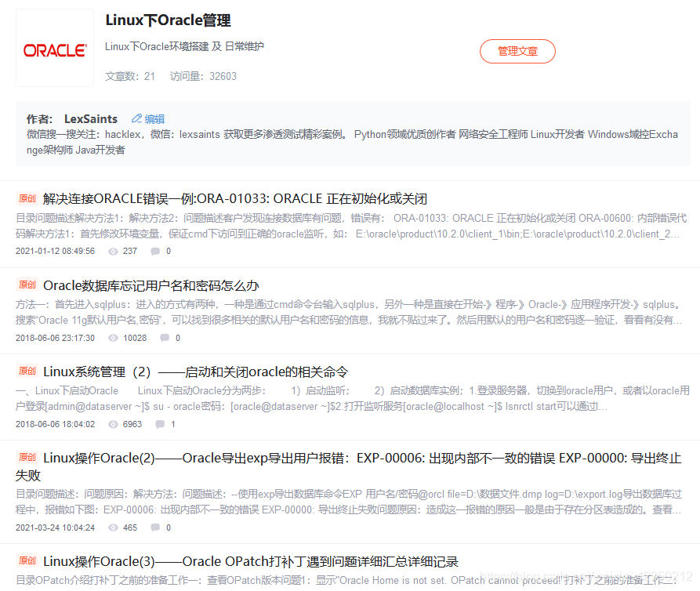Viewport: 700px width, 591px height.
Task: Click the pencil edit icon beside LexSaints
Action: (136, 118)
